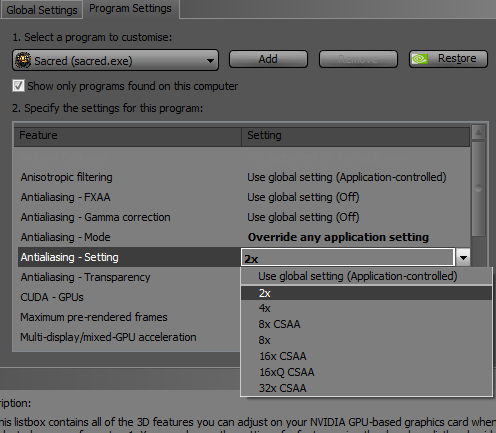Click FXAA's Use global setting (Off) value
Viewport: 496px width, 433px height.
(303, 197)
